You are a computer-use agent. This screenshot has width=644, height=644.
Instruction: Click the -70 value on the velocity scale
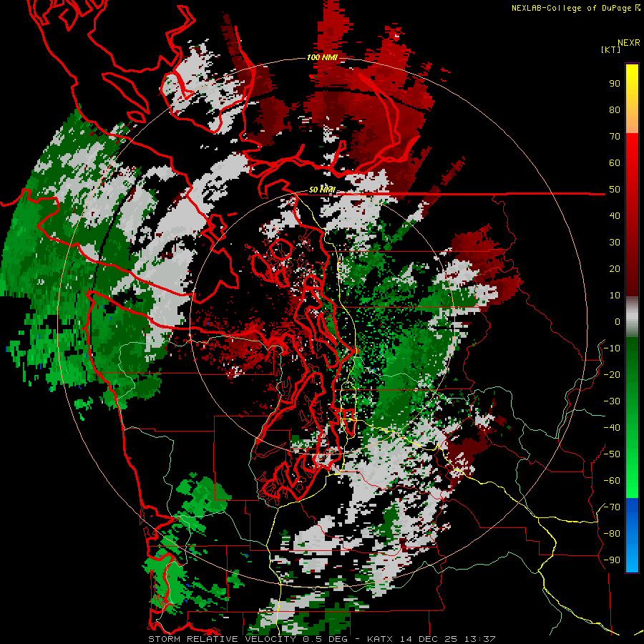[x=612, y=507]
